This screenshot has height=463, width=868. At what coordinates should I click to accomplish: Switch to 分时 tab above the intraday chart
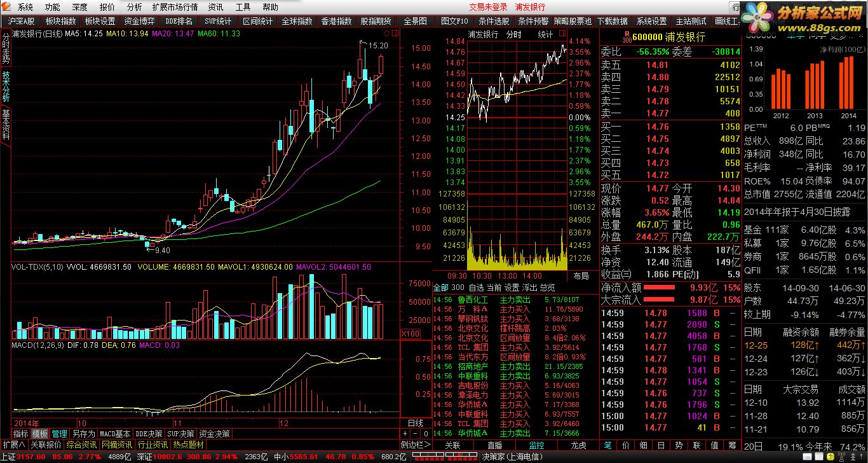tap(513, 35)
